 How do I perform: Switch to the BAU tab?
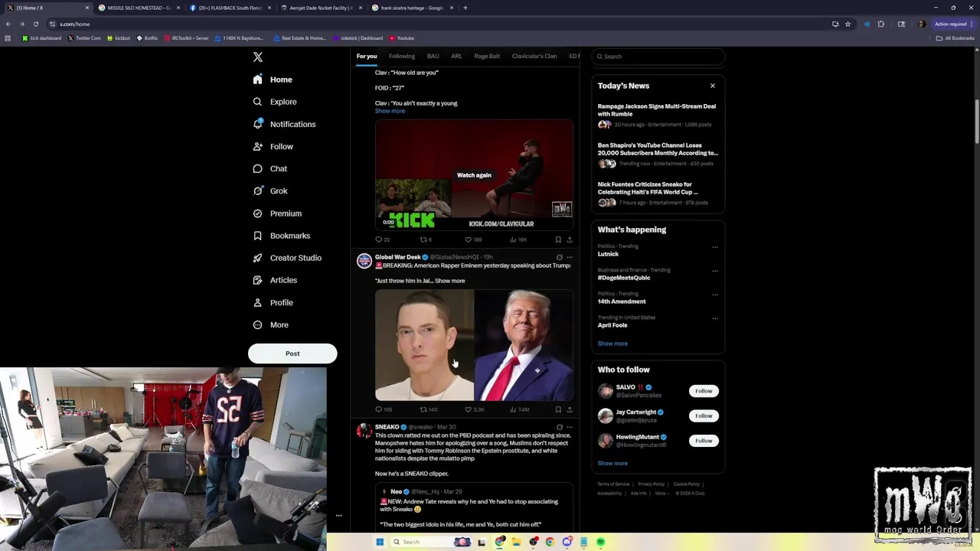point(433,56)
